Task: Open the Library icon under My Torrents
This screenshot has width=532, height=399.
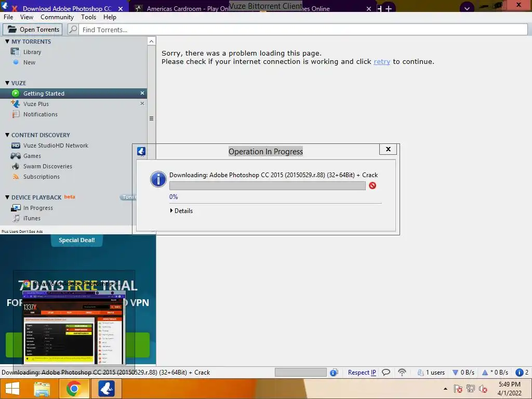Action: pyautogui.click(x=15, y=52)
